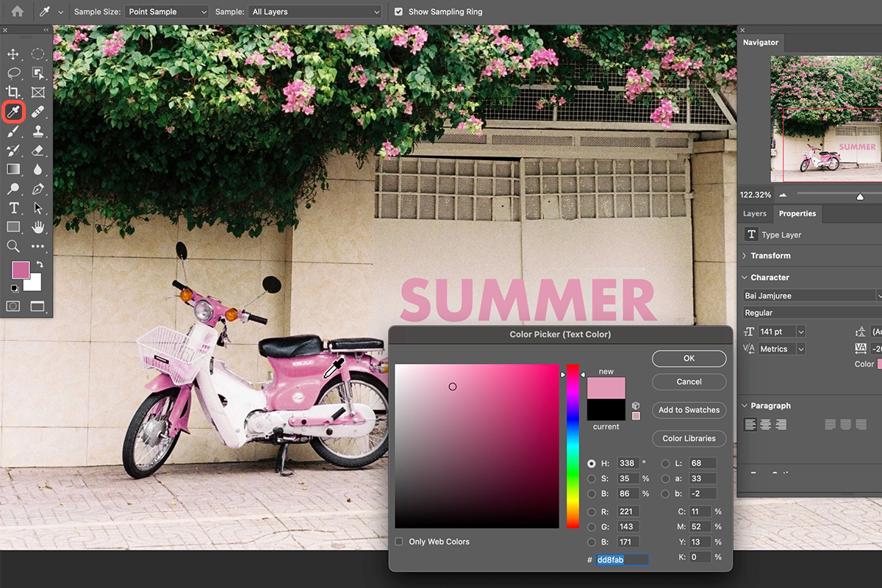882x588 pixels.
Task: Select the RGB blue B radio button
Action: 592,542
